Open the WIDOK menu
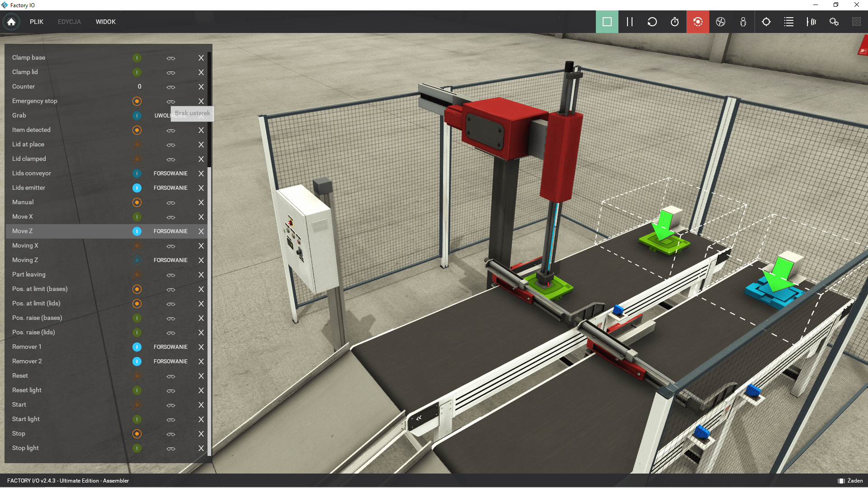Viewport: 868px width, 488px height. click(x=105, y=22)
